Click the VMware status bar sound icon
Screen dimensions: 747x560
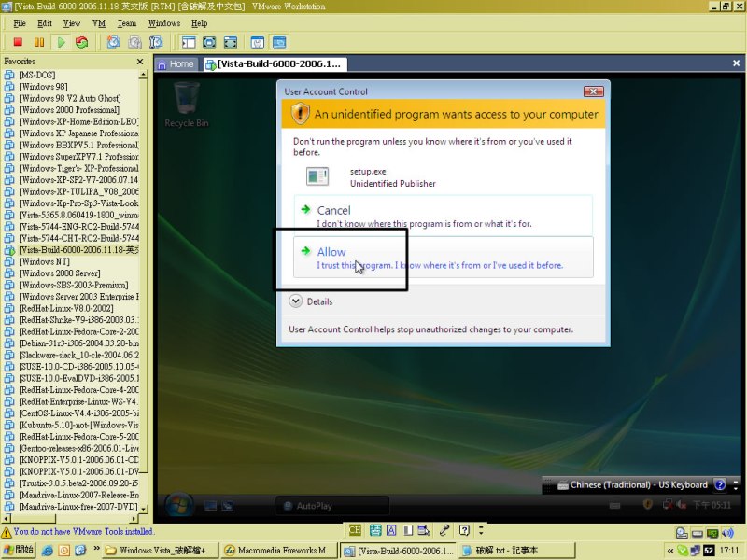pos(727,533)
